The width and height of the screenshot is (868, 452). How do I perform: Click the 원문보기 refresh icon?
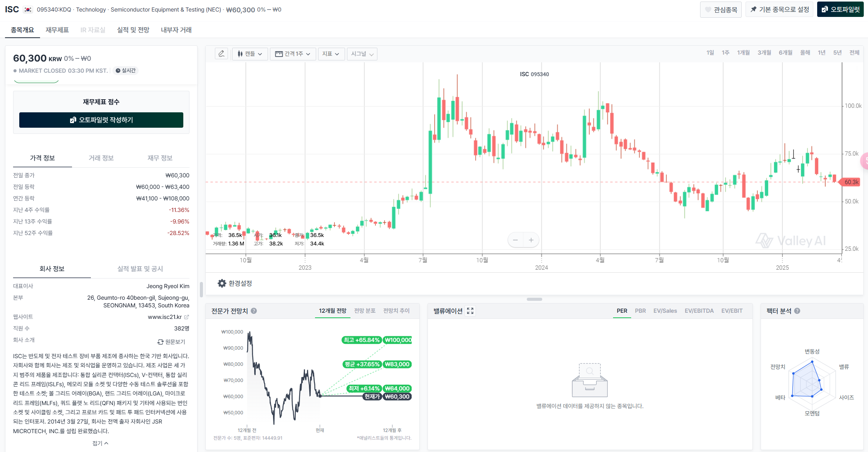[x=161, y=342]
